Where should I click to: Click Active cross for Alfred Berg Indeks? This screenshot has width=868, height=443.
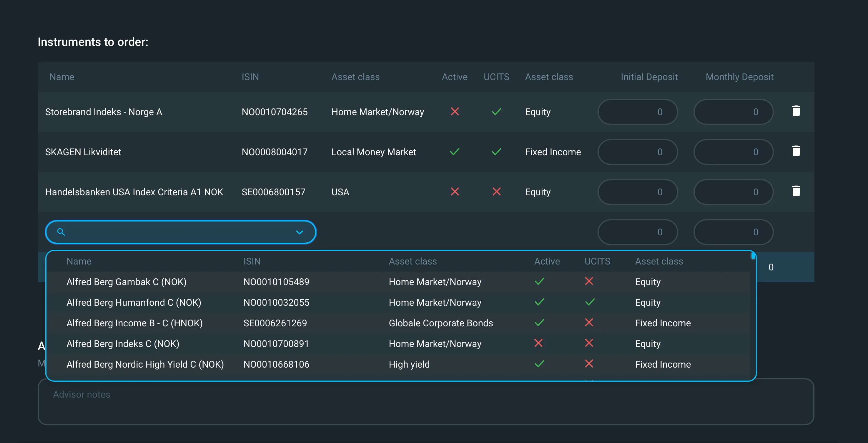coord(538,343)
